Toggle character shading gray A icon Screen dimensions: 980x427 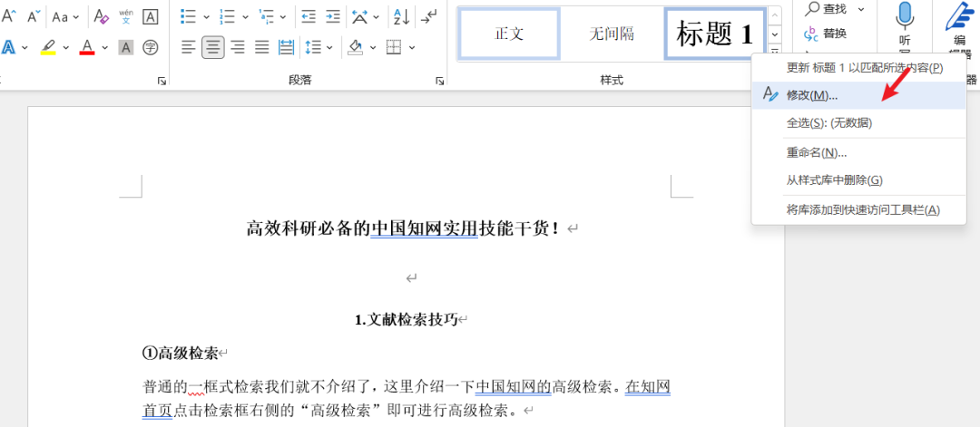tap(125, 47)
